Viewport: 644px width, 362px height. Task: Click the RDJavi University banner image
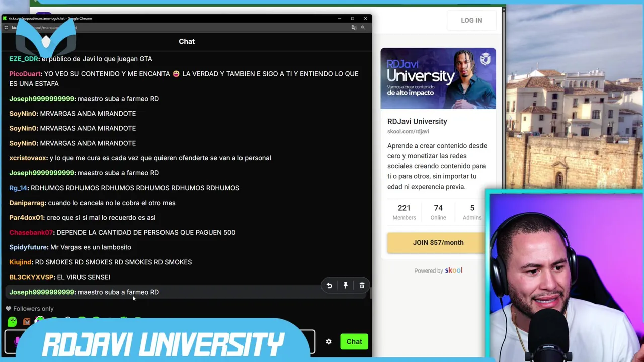tap(438, 78)
